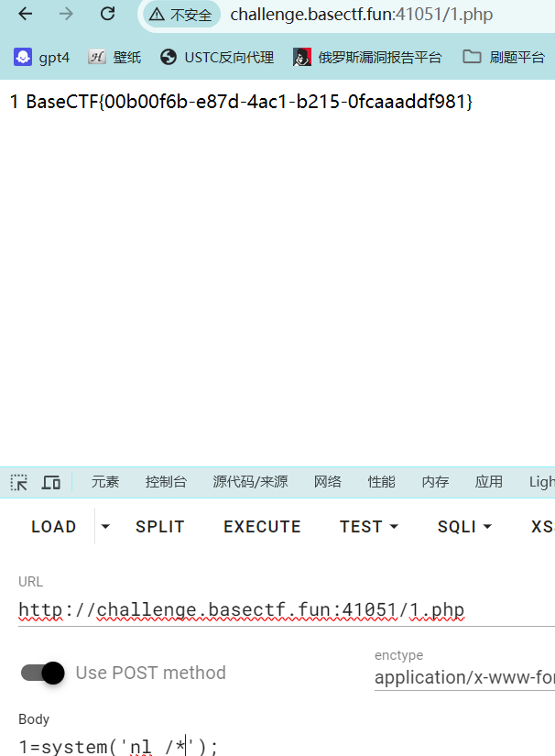
Task: Open the 刷题平台 bookmarks folder
Action: (504, 57)
